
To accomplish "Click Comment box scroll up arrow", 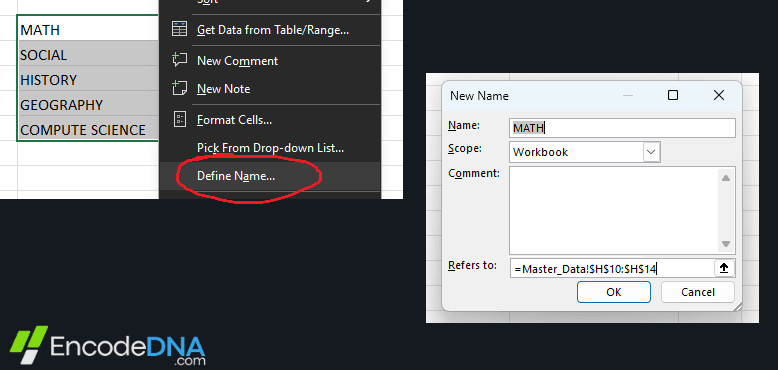I will point(726,178).
